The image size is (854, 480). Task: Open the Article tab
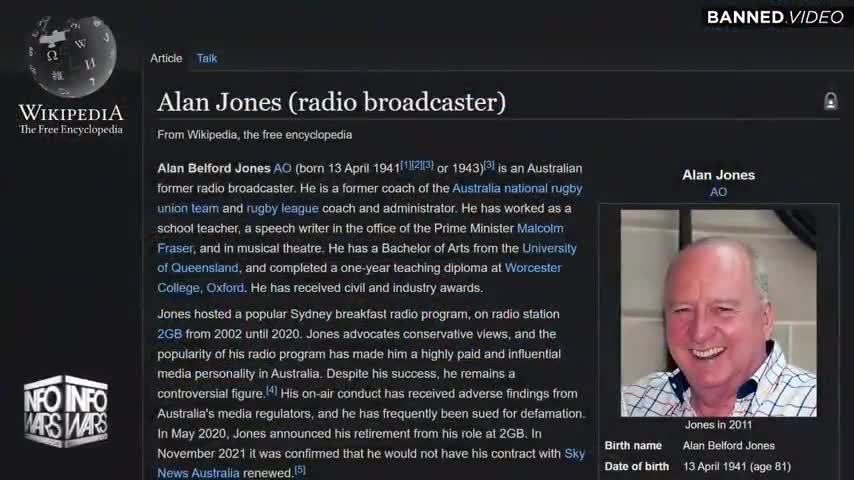[x=166, y=58]
